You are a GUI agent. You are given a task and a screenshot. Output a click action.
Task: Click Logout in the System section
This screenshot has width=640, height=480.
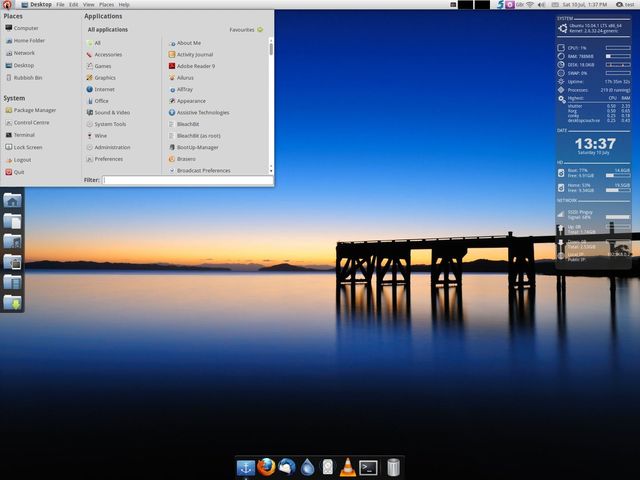tap(22, 159)
